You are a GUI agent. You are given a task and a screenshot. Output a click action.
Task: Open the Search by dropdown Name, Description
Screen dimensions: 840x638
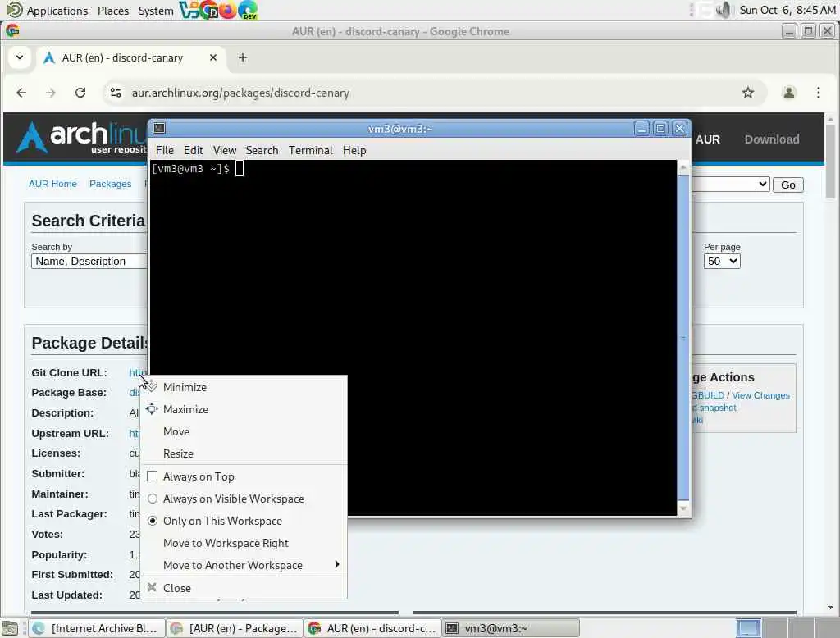89,262
